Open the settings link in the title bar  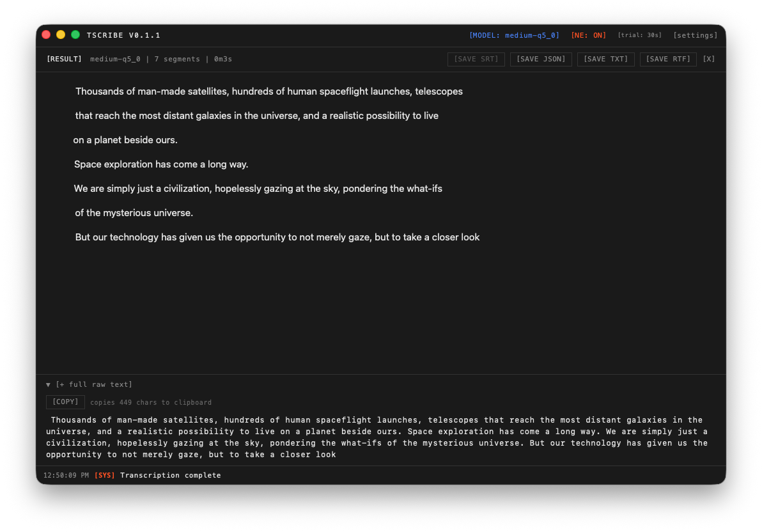pos(695,36)
